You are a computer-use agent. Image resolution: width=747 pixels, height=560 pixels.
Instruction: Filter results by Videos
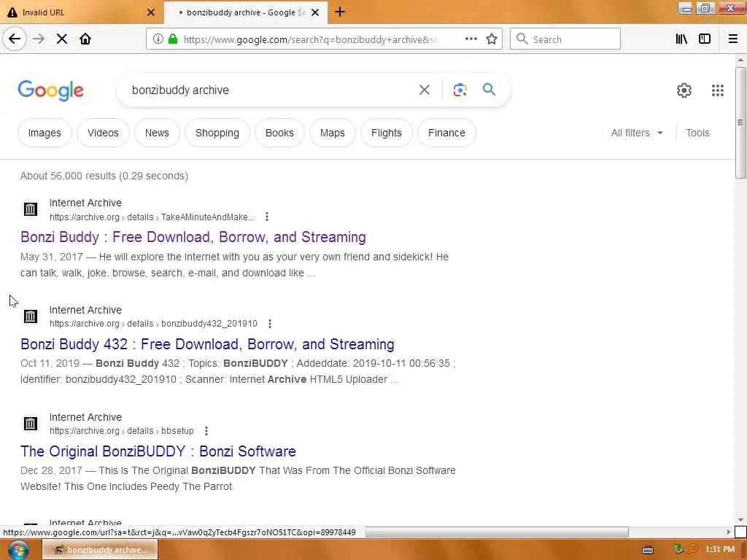[x=103, y=133]
